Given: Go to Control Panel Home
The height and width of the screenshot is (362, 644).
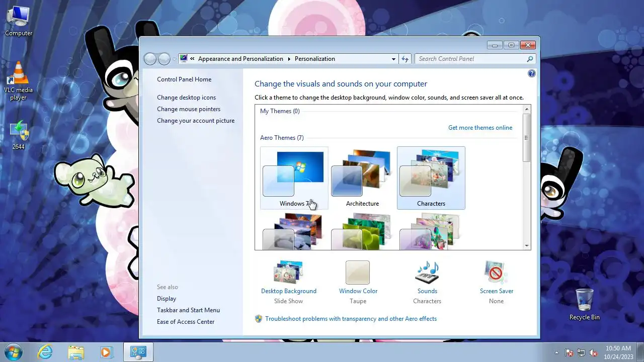Looking at the screenshot, I should [184, 79].
